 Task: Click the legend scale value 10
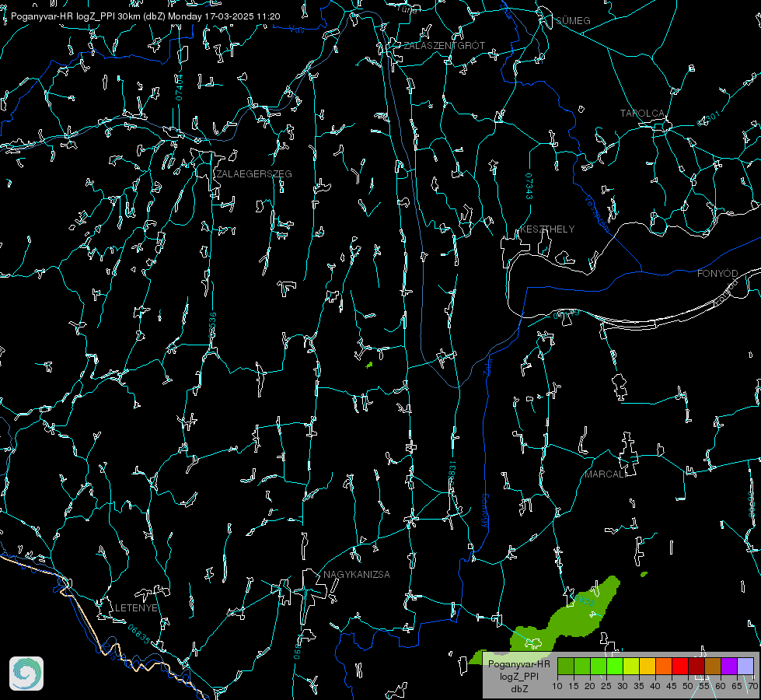[557, 686]
